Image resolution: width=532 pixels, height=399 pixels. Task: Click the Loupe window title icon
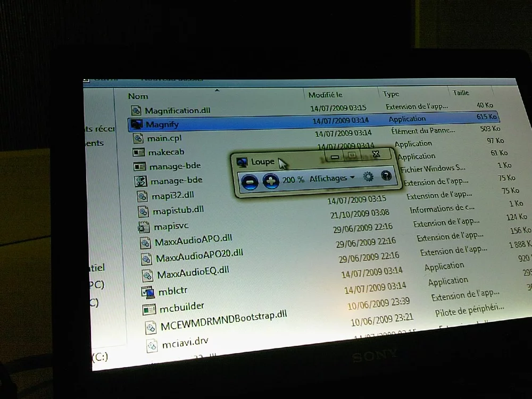click(242, 162)
